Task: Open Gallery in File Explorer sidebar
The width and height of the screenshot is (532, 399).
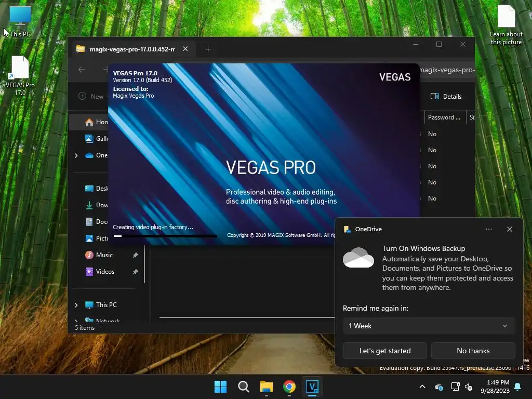Action: (96, 138)
